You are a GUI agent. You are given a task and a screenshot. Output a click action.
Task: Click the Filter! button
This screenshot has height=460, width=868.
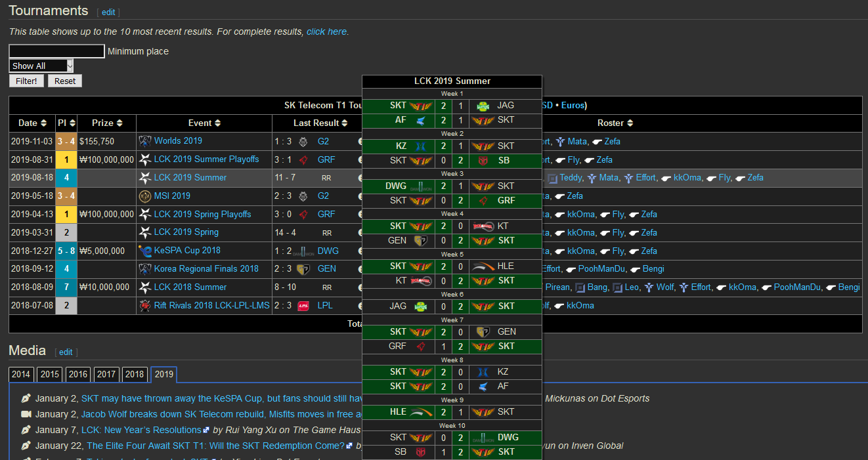tap(27, 81)
